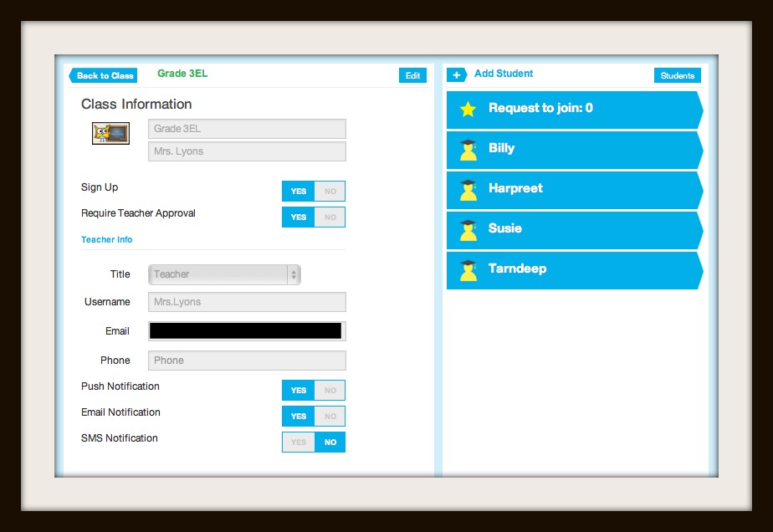Toggle Email Notification to NO
The image size is (773, 532).
coord(330,416)
